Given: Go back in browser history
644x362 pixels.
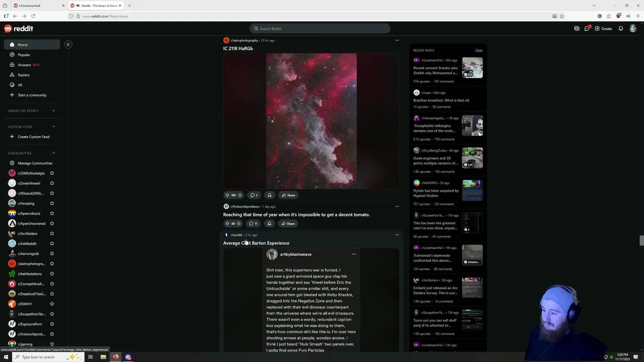Looking at the screenshot, I should (x=15, y=16).
